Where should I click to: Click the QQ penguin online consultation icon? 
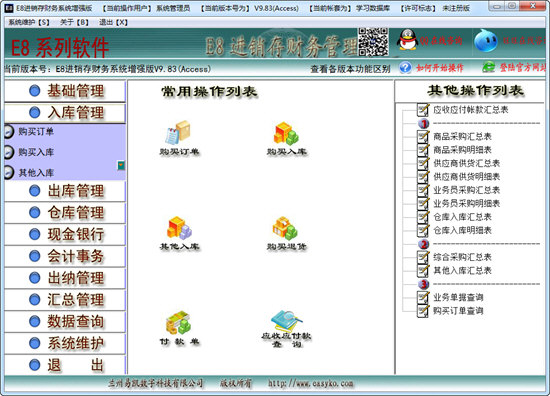point(407,40)
